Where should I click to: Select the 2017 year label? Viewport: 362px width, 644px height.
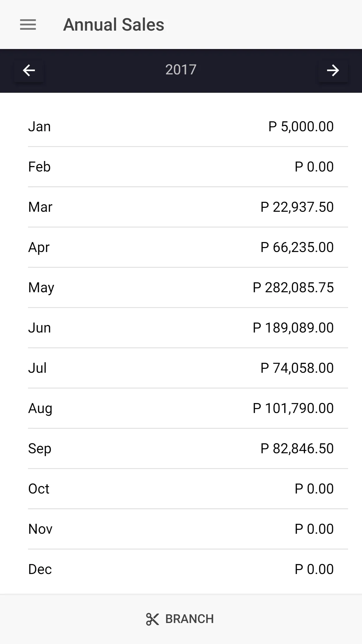181,70
